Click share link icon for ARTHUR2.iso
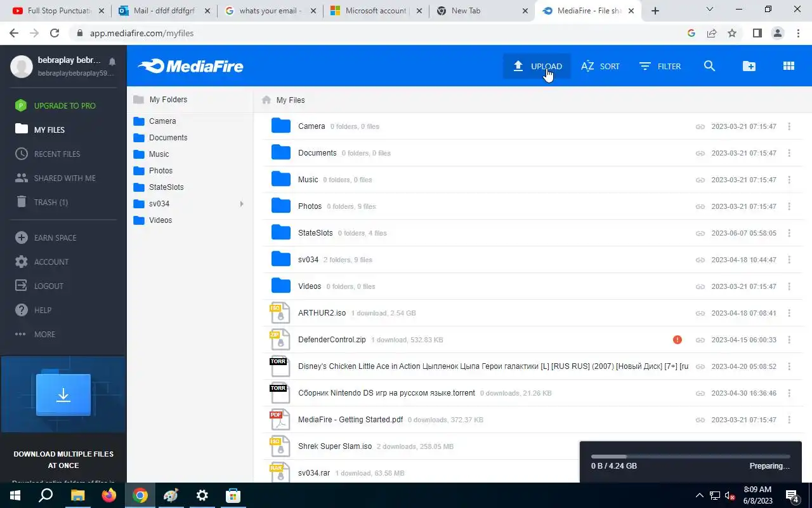The height and width of the screenshot is (508, 812). coord(700,313)
